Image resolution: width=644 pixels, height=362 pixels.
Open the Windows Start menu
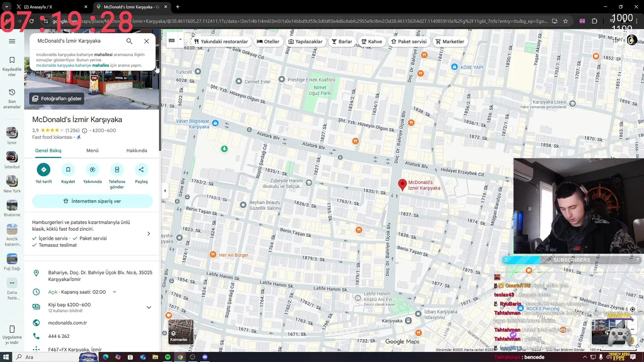(6, 357)
